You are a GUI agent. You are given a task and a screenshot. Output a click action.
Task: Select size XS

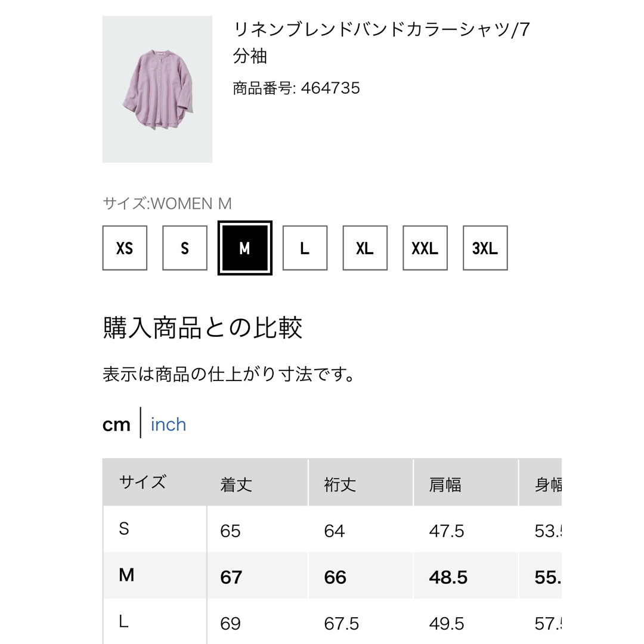125,247
